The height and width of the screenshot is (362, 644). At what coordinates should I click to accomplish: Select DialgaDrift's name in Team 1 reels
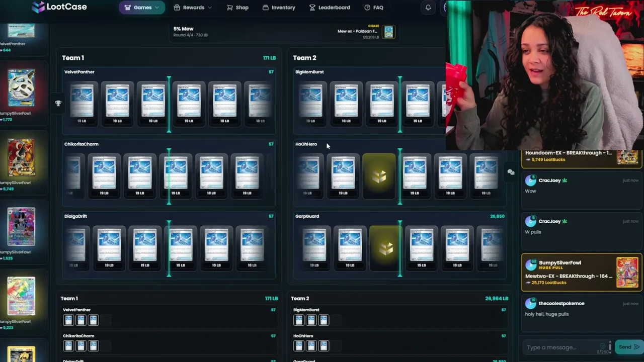coord(75,216)
